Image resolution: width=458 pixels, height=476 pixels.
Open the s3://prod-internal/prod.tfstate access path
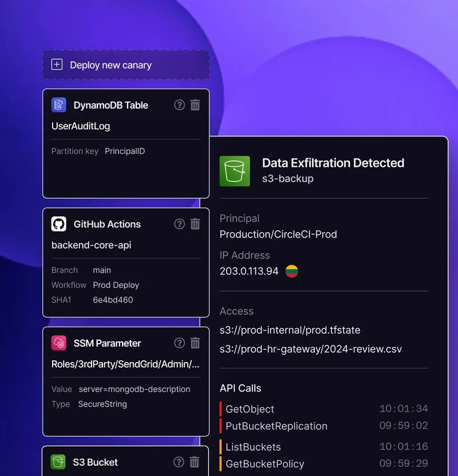coord(290,331)
